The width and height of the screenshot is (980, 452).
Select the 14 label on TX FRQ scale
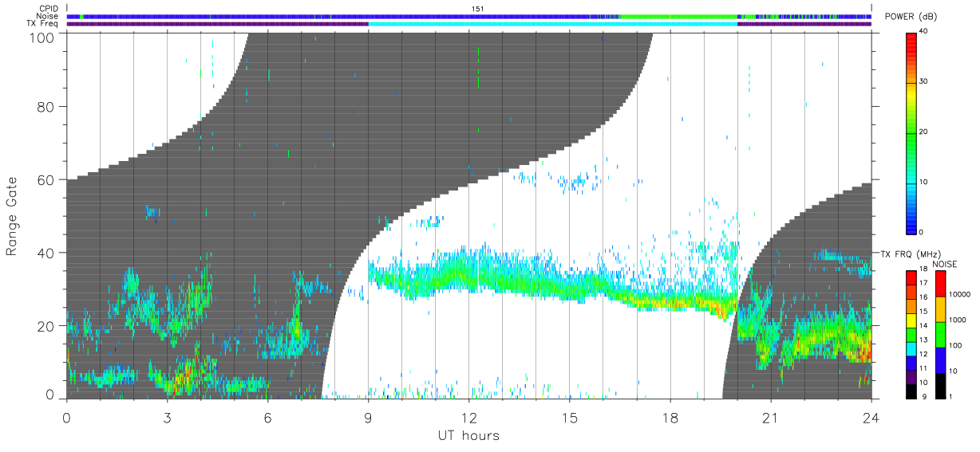tap(923, 326)
